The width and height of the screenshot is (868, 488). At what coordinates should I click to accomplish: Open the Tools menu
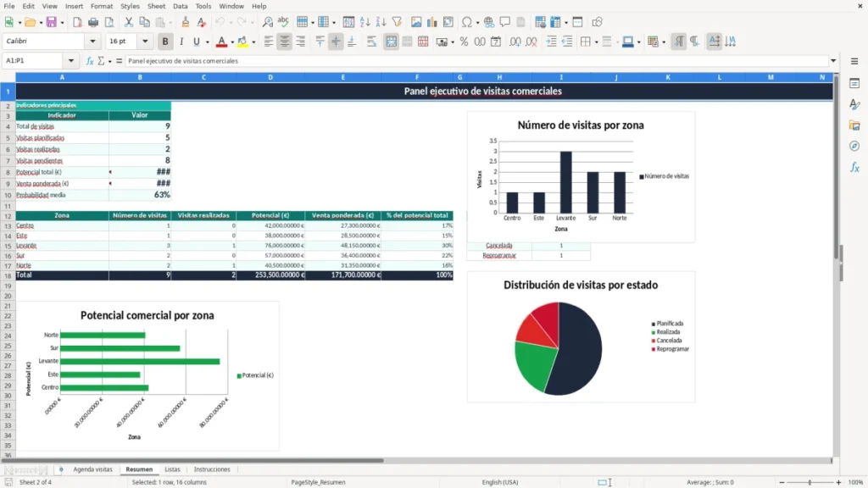pos(203,6)
